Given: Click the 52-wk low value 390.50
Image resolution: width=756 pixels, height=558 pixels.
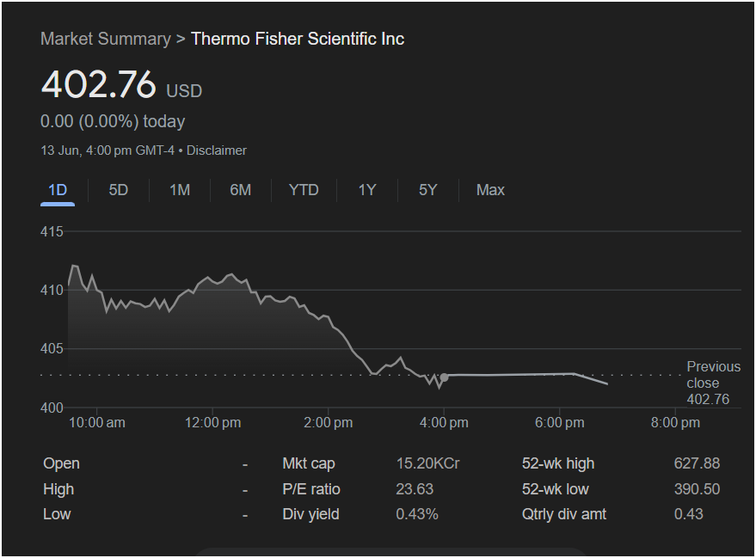Looking at the screenshot, I should [697, 489].
